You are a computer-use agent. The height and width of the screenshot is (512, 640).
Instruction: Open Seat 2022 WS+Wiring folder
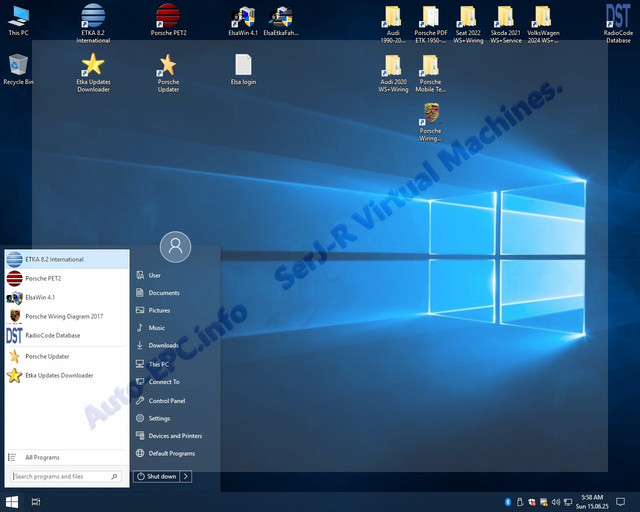coord(468,24)
